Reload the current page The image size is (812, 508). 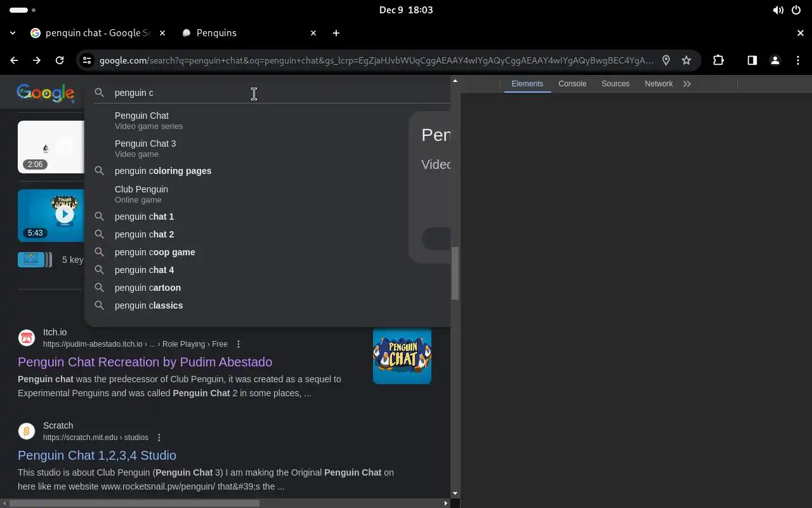pyautogui.click(x=60, y=60)
